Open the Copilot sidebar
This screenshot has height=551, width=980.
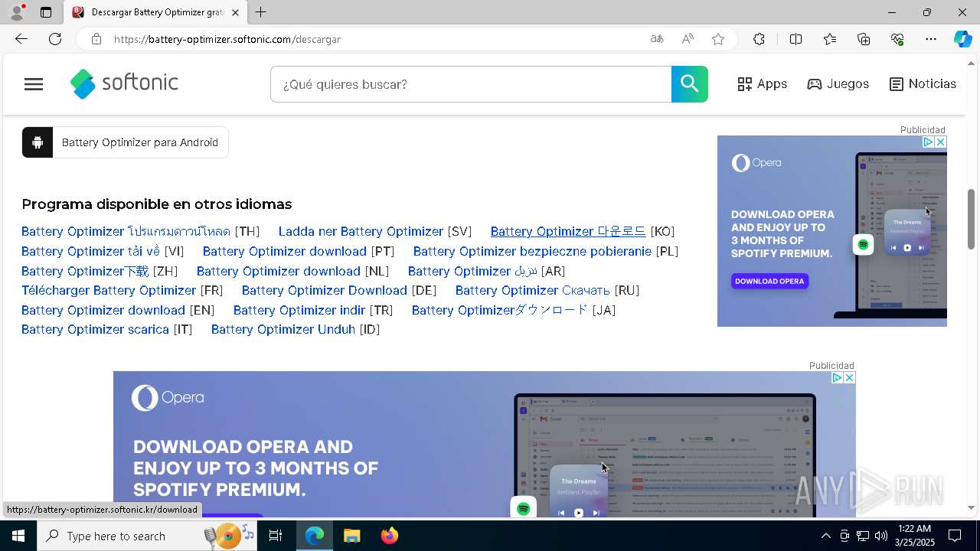tap(962, 39)
